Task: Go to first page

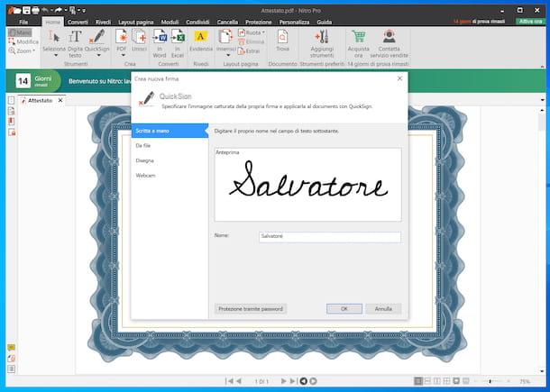Action: [230, 381]
